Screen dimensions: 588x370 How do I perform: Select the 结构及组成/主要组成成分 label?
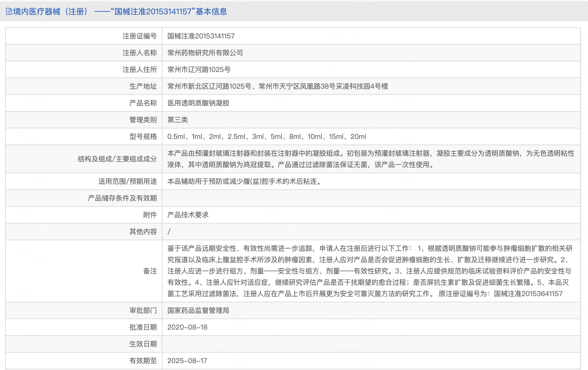point(117,159)
